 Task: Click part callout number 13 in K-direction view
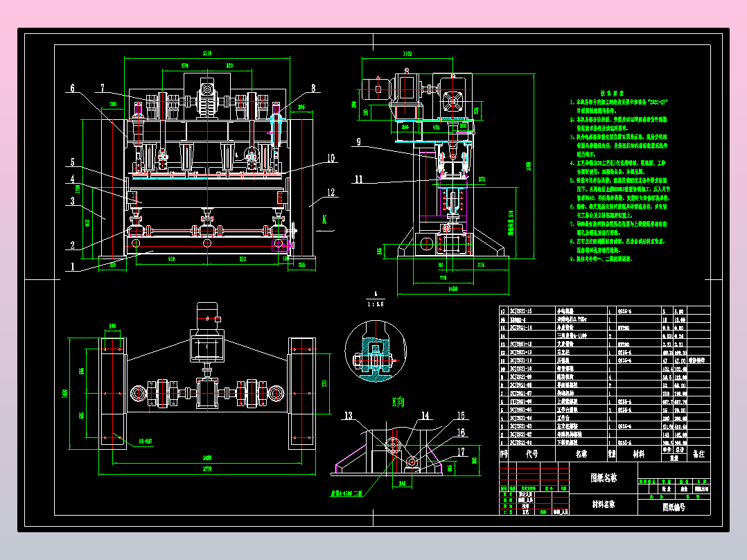coord(349,416)
